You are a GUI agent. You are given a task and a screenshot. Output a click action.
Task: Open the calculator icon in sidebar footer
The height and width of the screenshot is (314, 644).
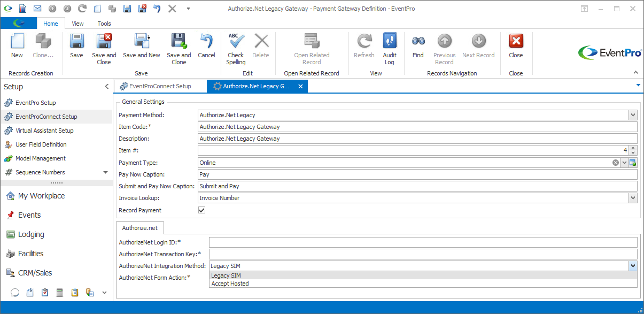[60, 293]
